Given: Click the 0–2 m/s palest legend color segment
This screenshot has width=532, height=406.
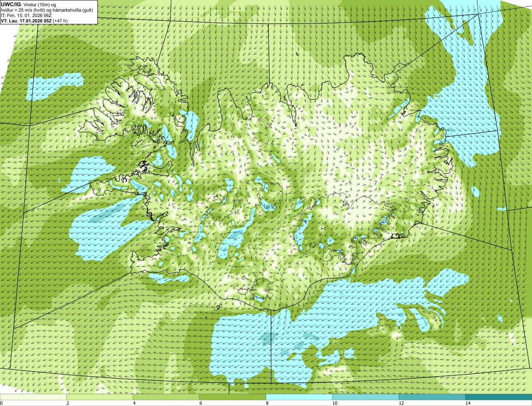Looking at the screenshot, I should click(x=33, y=397).
